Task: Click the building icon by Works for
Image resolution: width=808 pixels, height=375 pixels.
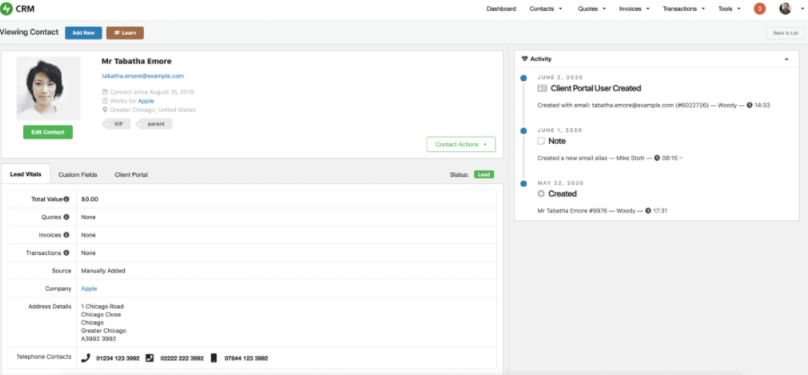Action: coord(105,101)
